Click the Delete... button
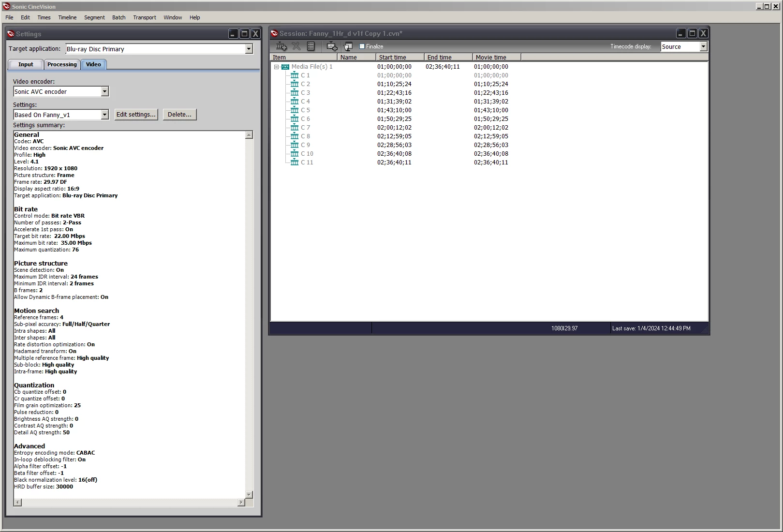The image size is (783, 532). 179,115
